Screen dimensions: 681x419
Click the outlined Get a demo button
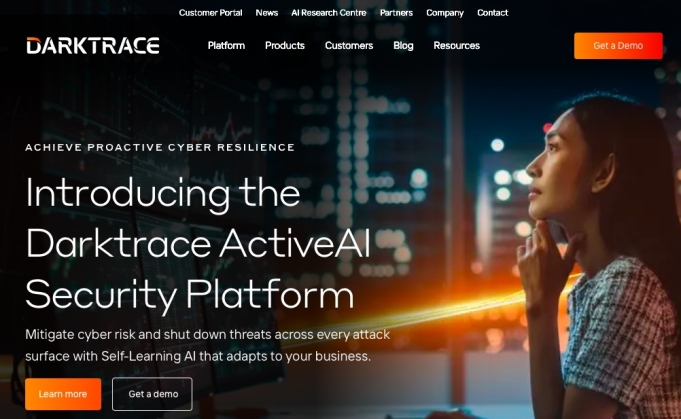click(152, 394)
